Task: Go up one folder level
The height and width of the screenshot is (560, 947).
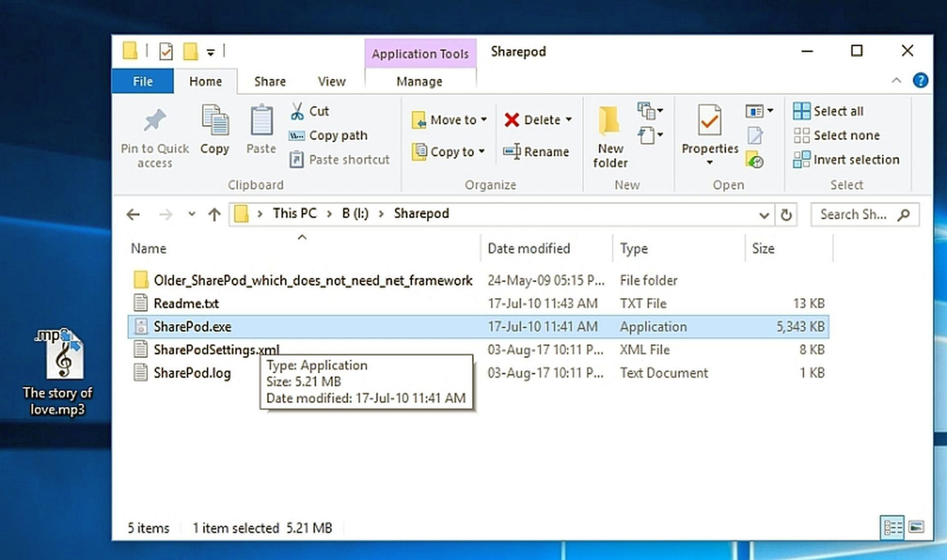Action: (x=215, y=215)
